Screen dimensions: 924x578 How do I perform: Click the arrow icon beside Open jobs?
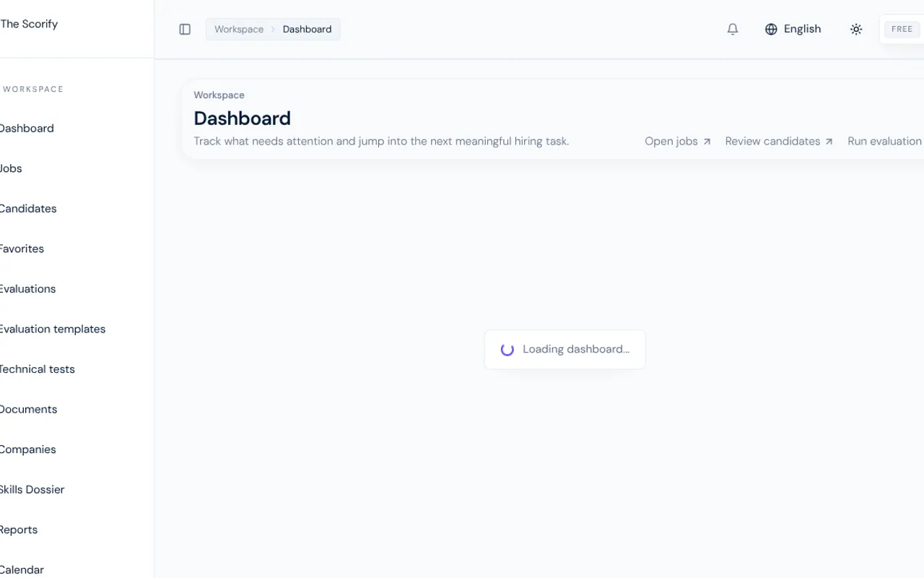pyautogui.click(x=707, y=142)
